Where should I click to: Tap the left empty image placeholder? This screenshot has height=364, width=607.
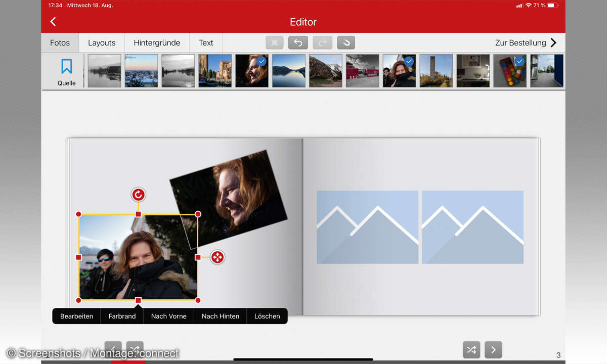point(368,227)
